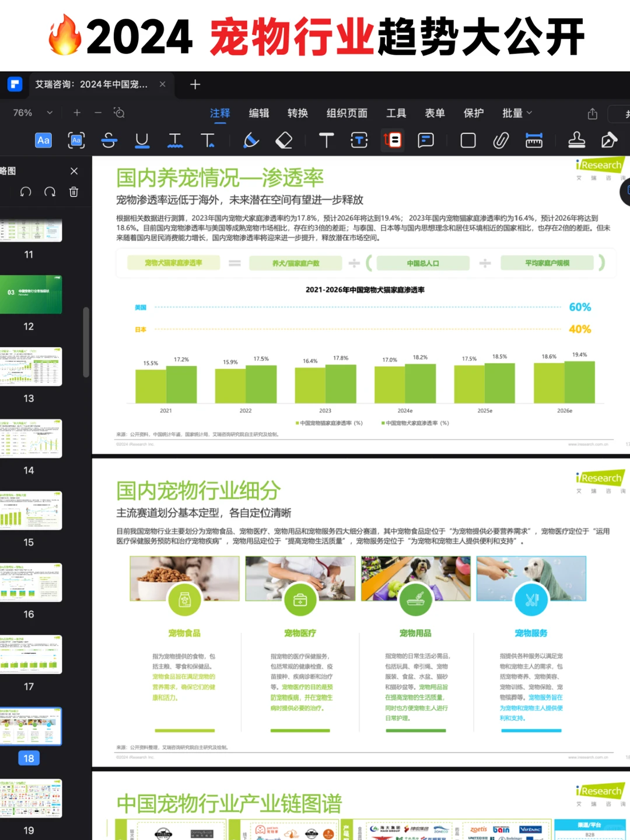
Task: Open a new tab with plus button
Action: (x=195, y=84)
